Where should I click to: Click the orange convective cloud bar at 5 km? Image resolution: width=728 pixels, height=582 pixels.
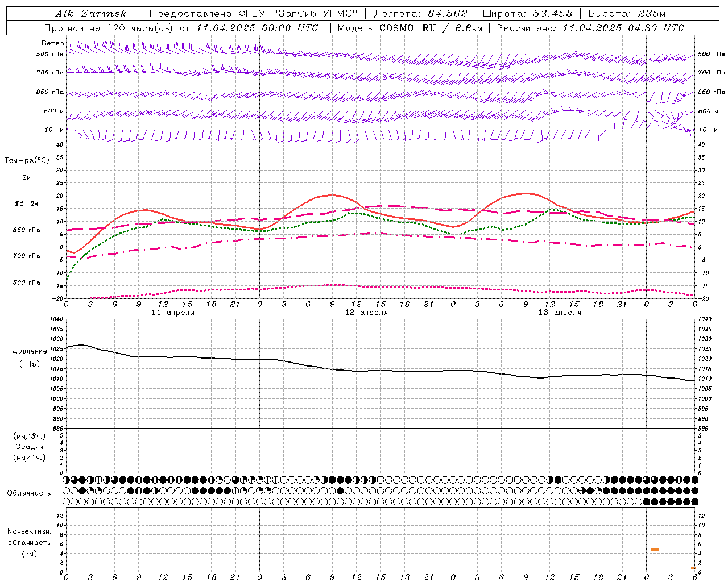tap(655, 550)
